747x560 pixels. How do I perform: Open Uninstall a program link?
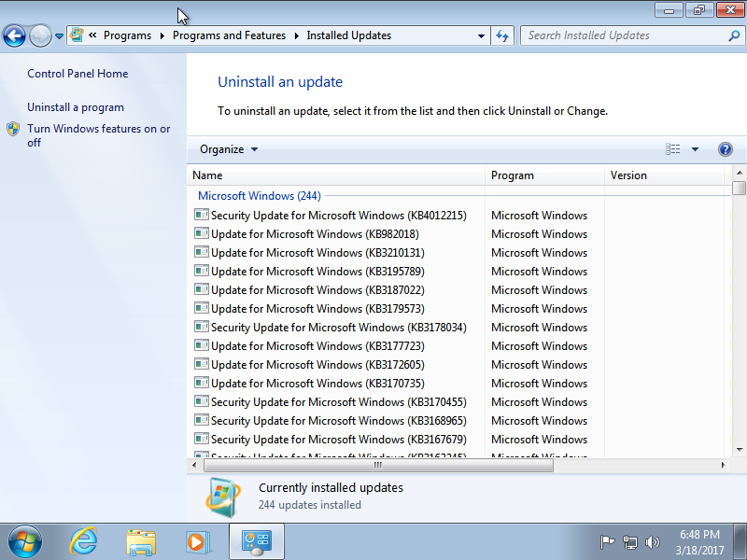pos(76,107)
